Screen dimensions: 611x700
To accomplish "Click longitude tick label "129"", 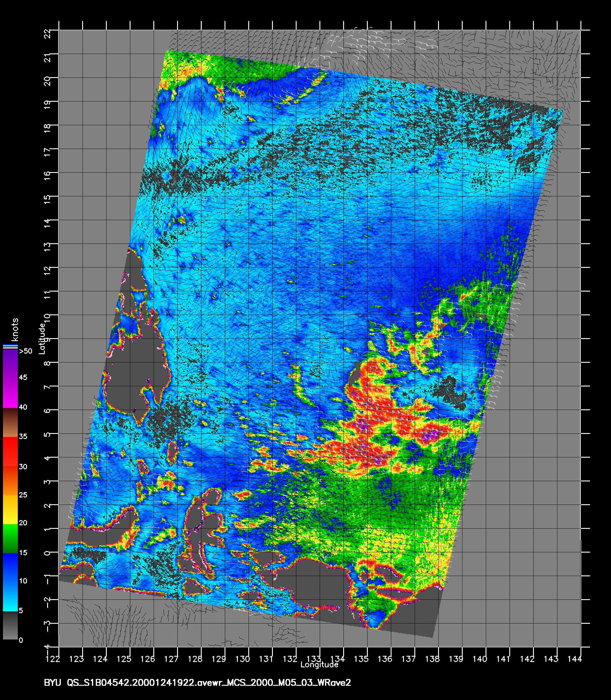I will tap(219, 659).
